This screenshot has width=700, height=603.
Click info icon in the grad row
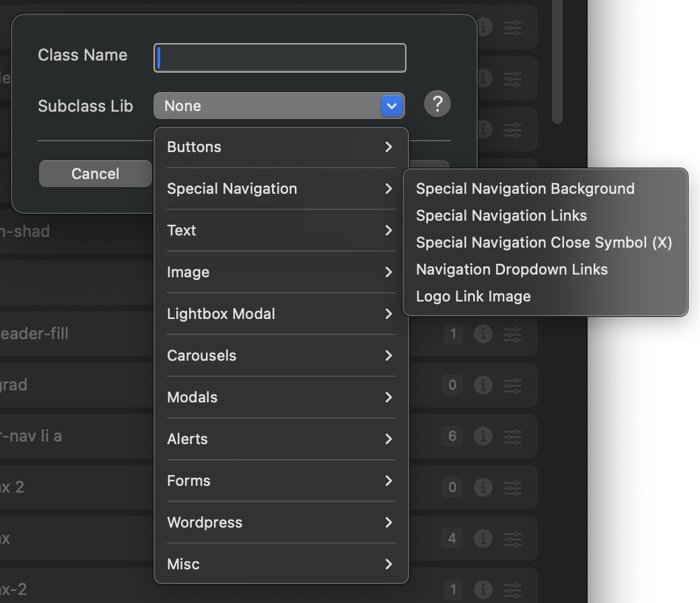(x=483, y=385)
